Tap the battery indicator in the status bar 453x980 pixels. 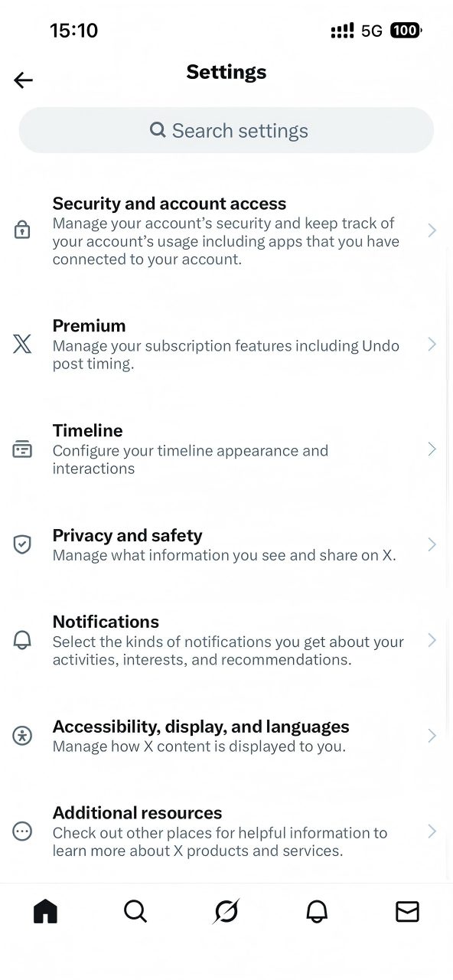tap(405, 30)
